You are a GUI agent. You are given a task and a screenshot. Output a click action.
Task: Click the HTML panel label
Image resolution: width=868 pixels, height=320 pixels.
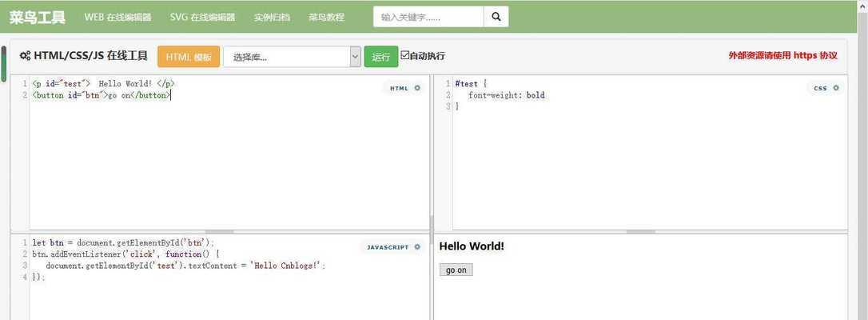[399, 88]
